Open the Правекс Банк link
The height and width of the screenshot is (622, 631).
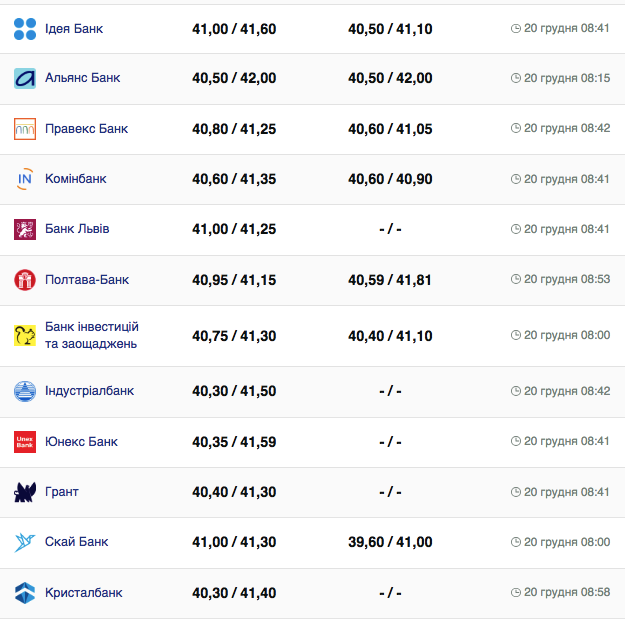click(x=86, y=129)
